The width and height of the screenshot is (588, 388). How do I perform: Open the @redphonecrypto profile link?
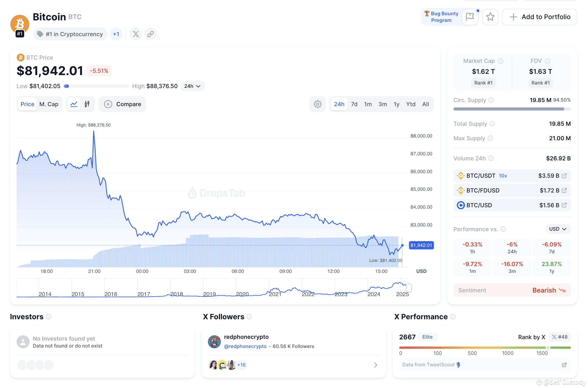(245, 346)
